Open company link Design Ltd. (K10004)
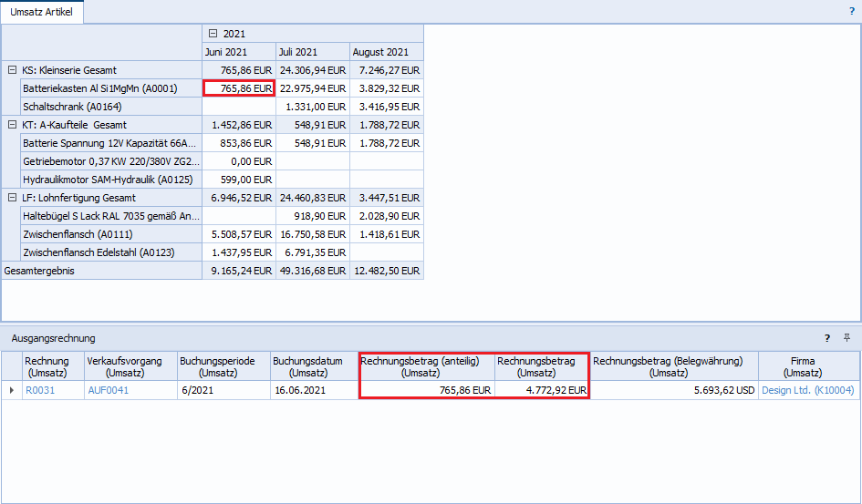Screen dimensions: 862x504 807,390
